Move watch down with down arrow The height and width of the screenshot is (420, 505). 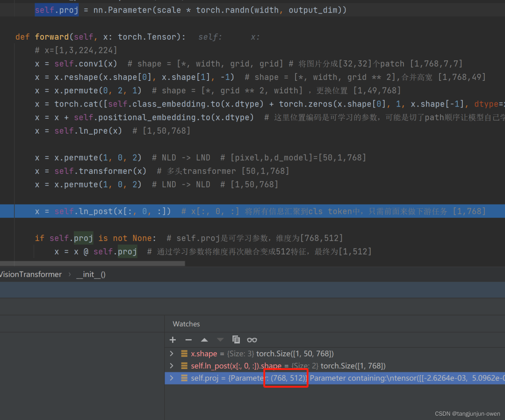(x=220, y=340)
